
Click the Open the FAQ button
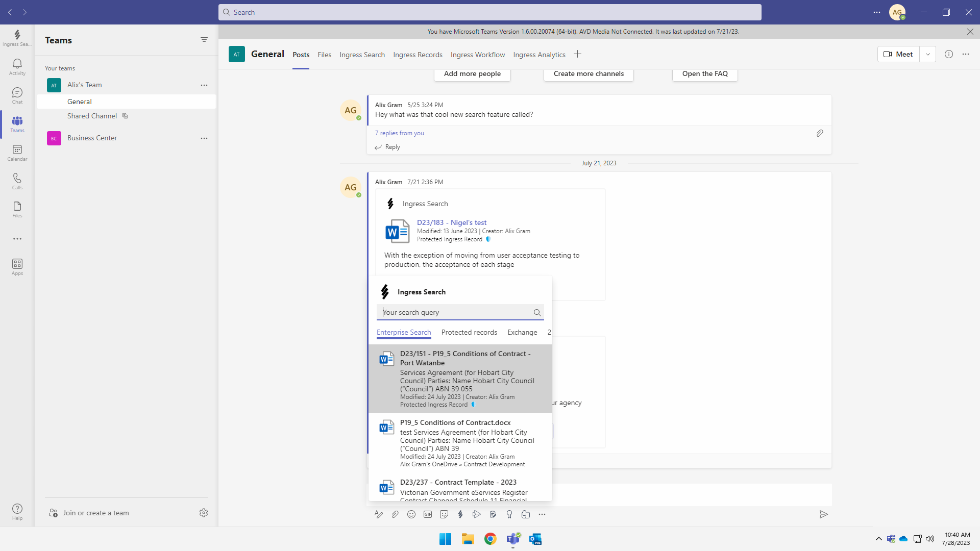coord(704,73)
